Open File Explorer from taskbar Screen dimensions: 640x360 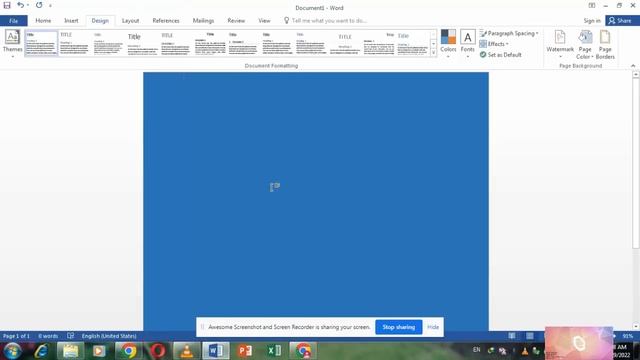[x=70, y=351]
